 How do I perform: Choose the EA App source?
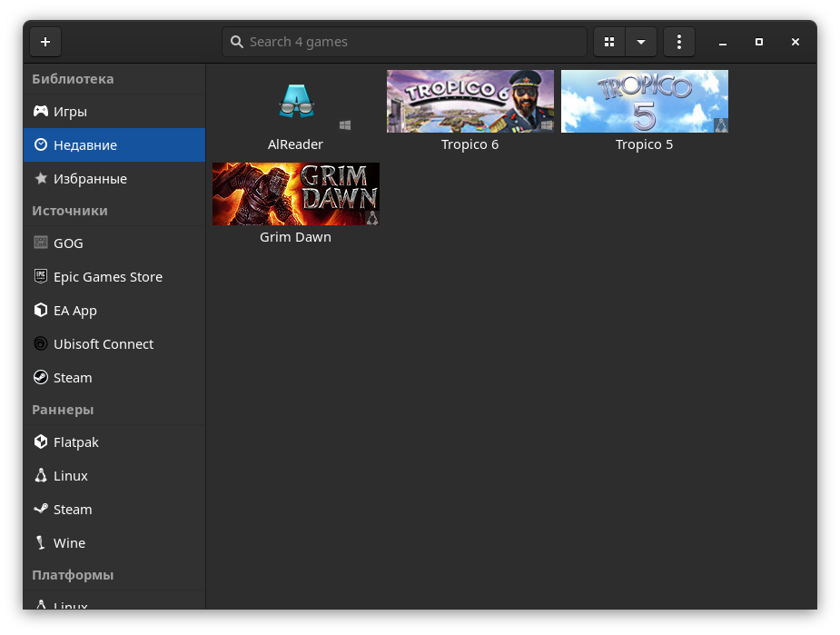[114, 311]
